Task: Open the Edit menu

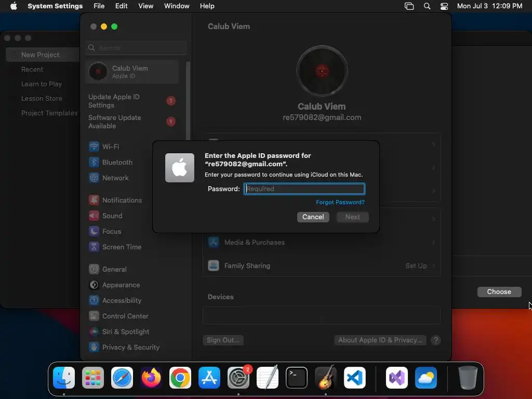Action: tap(121, 6)
